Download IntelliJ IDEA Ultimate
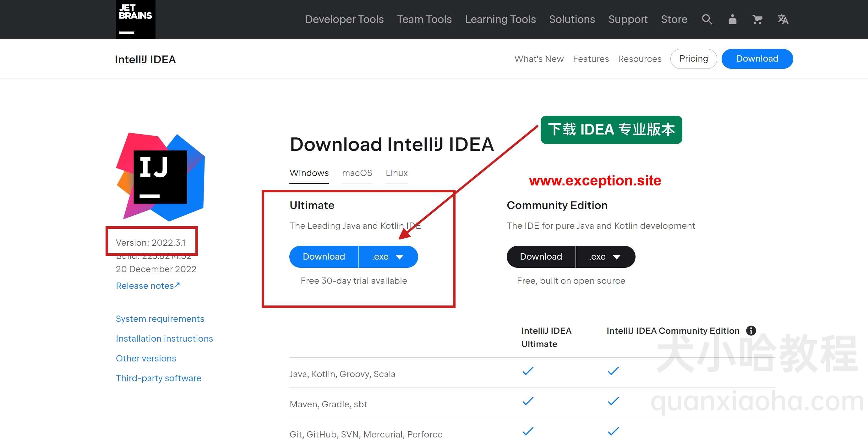Image resolution: width=868 pixels, height=440 pixels. tap(324, 256)
